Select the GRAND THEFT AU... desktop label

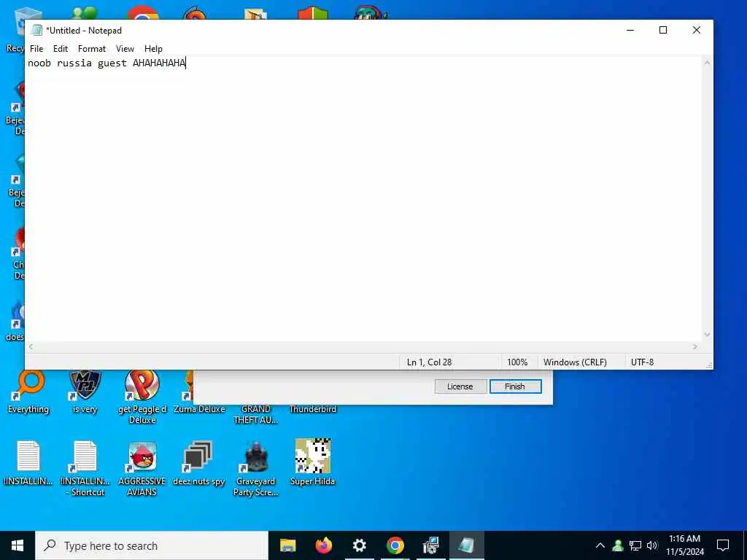256,414
